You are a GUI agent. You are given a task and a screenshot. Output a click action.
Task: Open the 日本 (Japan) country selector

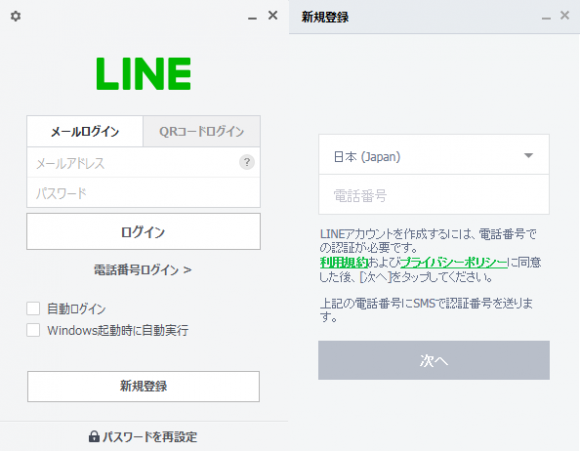(x=434, y=155)
